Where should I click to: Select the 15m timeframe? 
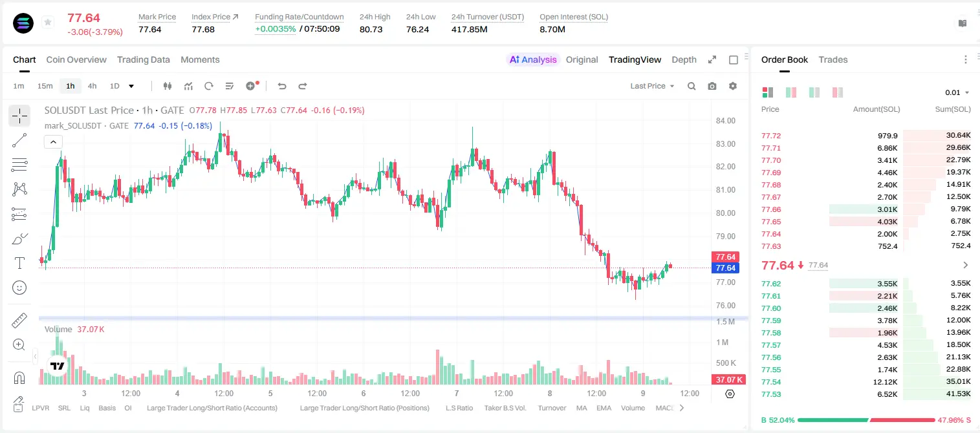point(45,86)
